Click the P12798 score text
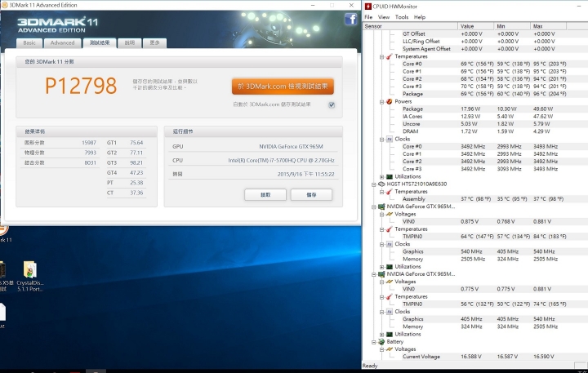Screen dimensions: 588x373 pos(81,86)
